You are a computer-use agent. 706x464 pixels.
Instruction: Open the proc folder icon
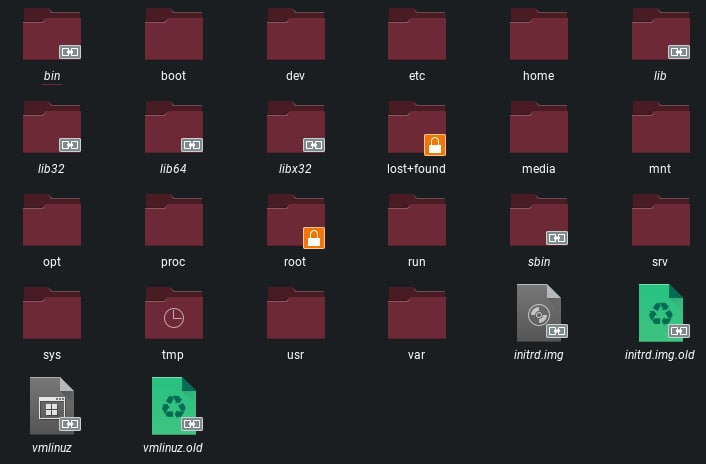click(174, 220)
